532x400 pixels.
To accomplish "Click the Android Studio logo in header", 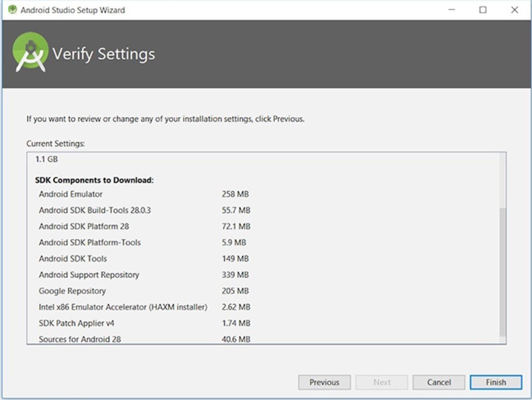I will [30, 54].
